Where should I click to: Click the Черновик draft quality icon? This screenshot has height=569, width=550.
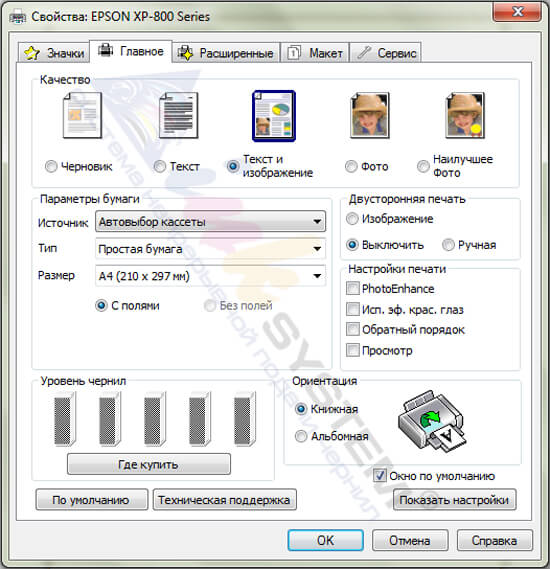coord(82,115)
